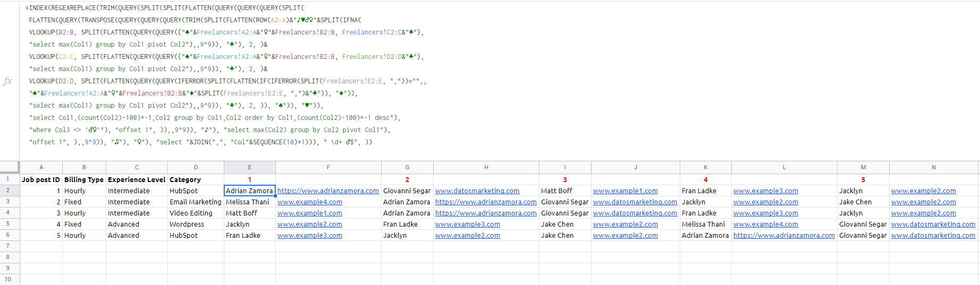Open www.datosmarketing.com link in row 2
Viewport: 980px width, 285px height.
click(477, 191)
